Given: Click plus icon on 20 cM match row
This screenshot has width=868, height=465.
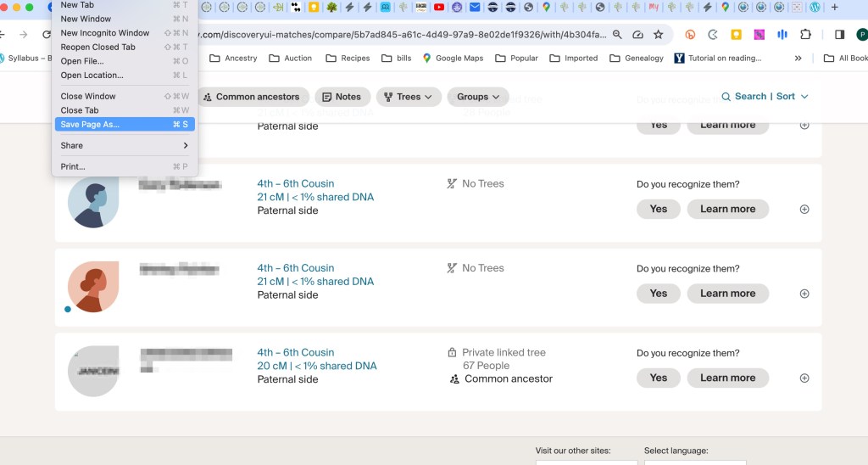Looking at the screenshot, I should 804,378.
